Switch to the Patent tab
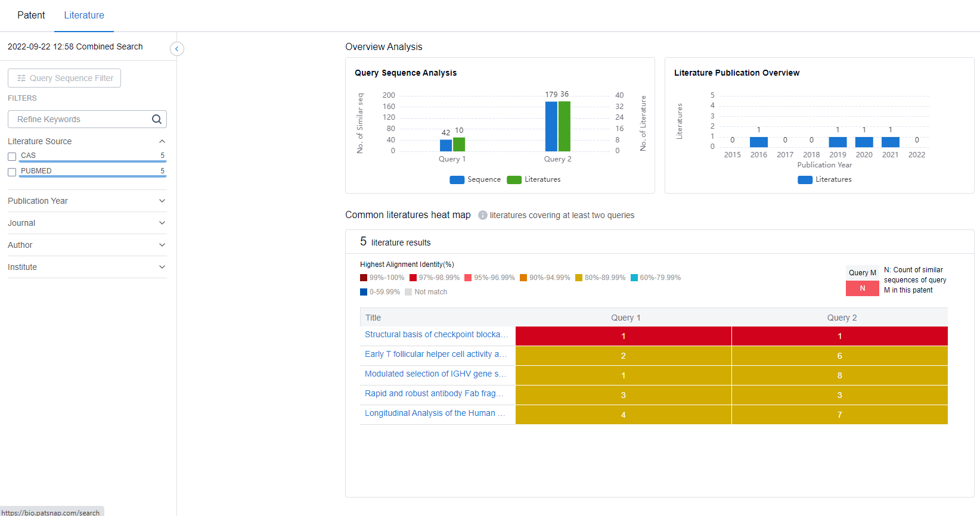Screen dimensions: 980x516 click(31, 15)
